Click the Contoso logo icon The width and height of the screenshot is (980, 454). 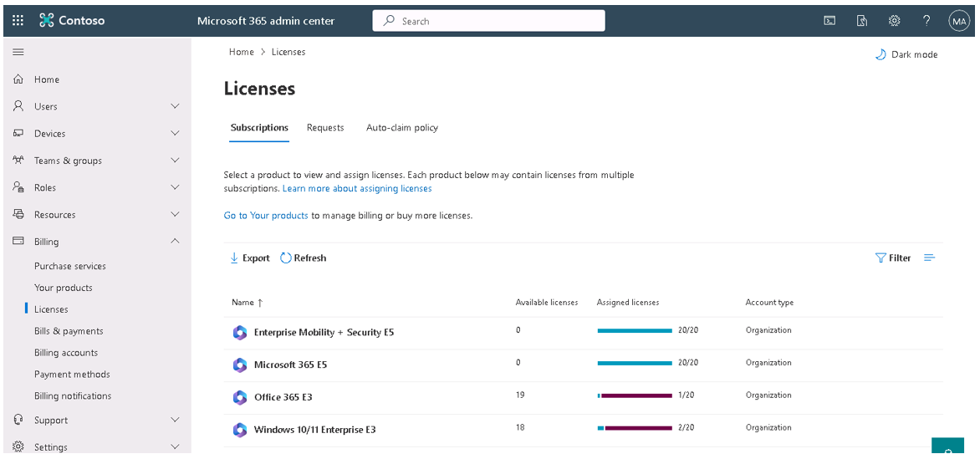(x=47, y=21)
